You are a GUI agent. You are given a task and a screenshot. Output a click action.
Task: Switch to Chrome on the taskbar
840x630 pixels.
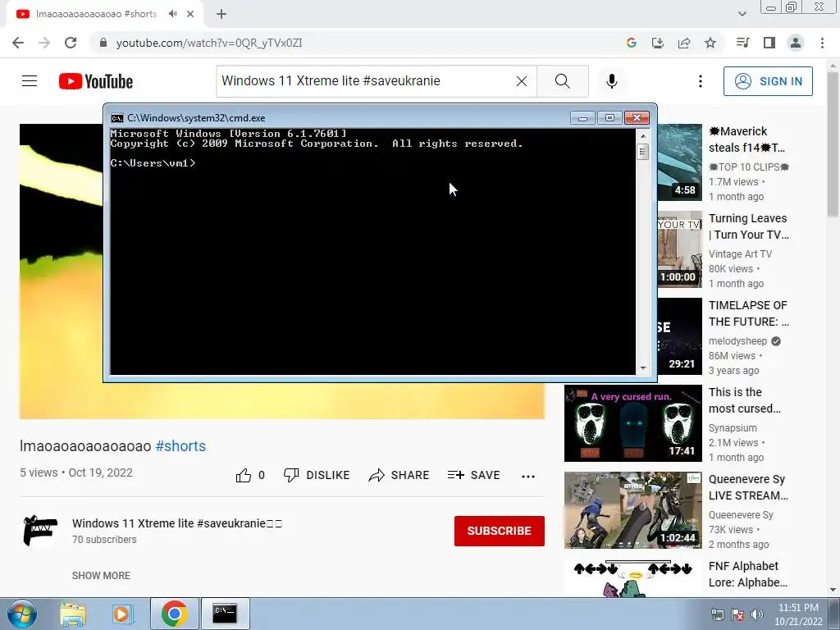click(174, 614)
